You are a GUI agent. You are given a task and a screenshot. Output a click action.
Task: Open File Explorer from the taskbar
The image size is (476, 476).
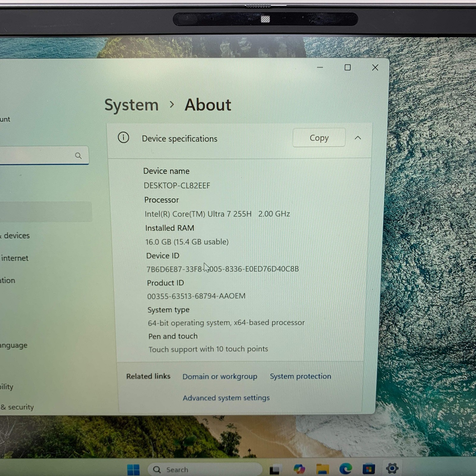322,469
